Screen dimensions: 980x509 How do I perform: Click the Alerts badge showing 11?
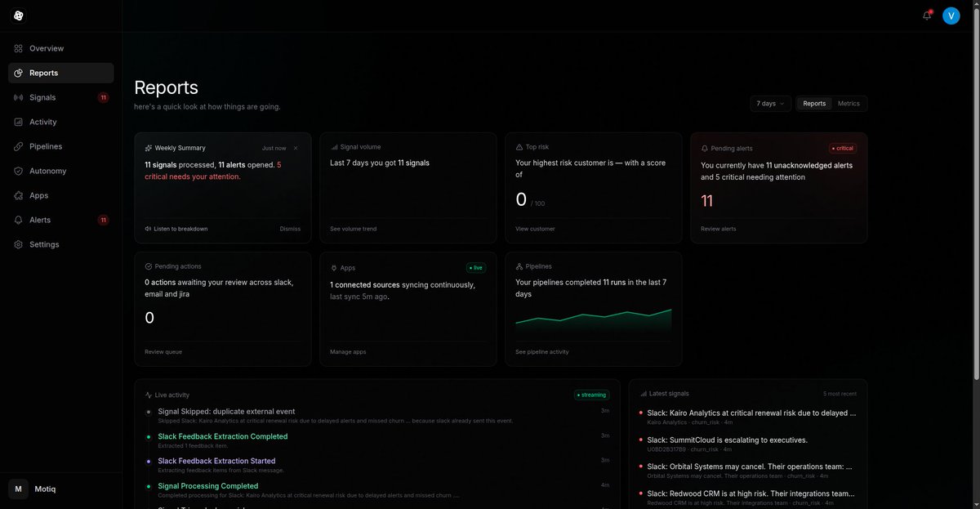click(x=103, y=220)
